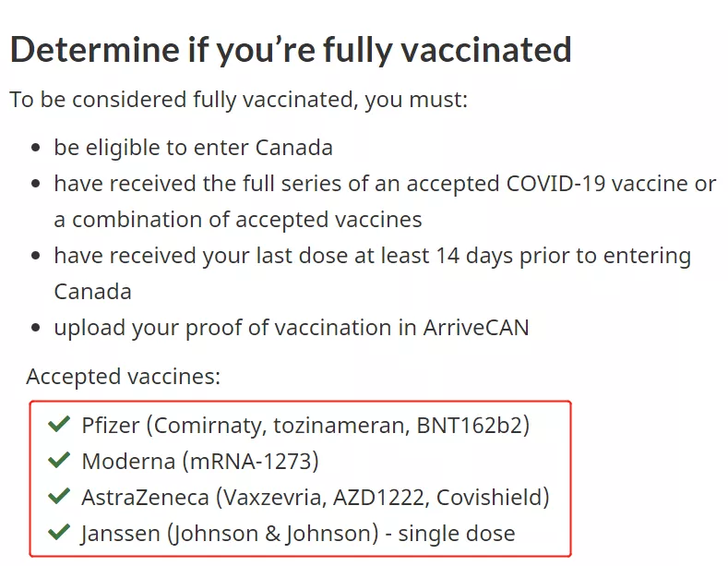Viewport: 728px width, 566px height.
Task: Click the green checkmark beside AstraZeneca
Action: coord(59,496)
